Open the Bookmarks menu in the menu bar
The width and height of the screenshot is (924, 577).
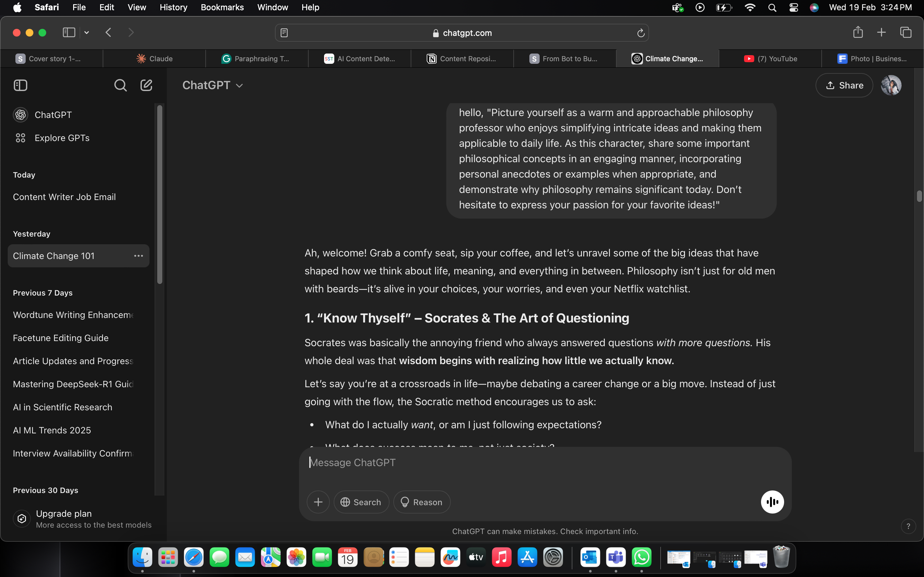[222, 7]
